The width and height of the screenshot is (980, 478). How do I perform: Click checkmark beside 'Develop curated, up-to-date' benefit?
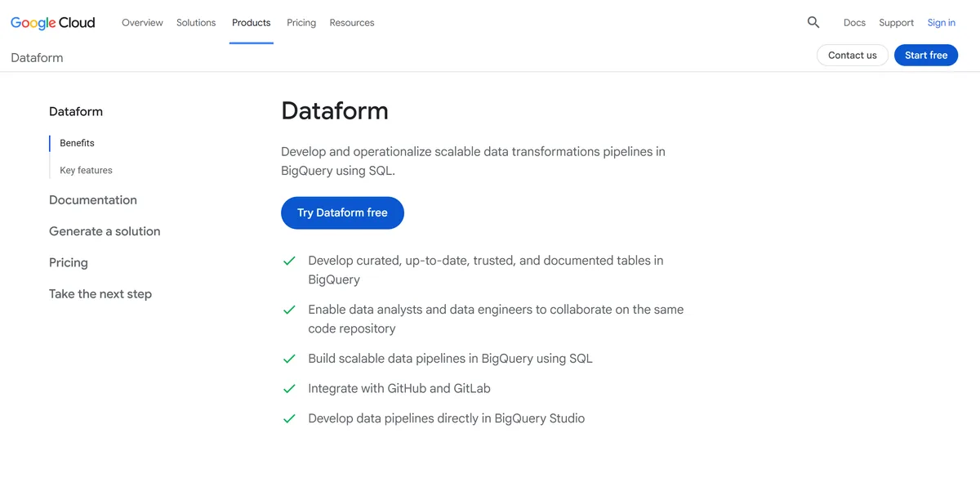click(289, 261)
